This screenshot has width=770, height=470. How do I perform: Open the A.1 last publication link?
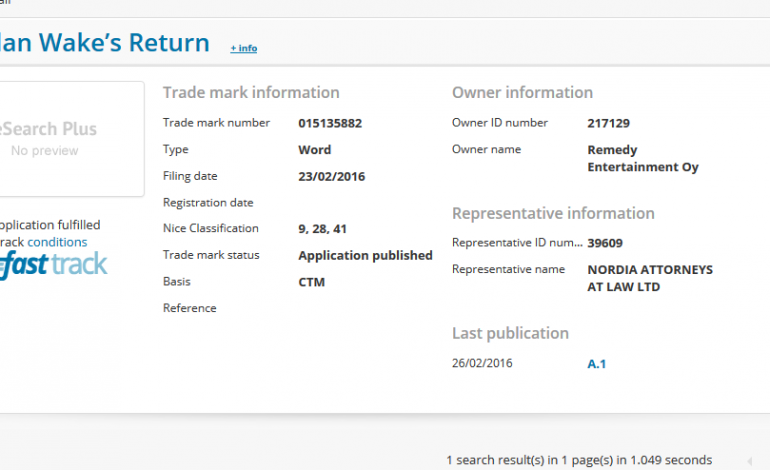[x=596, y=364]
